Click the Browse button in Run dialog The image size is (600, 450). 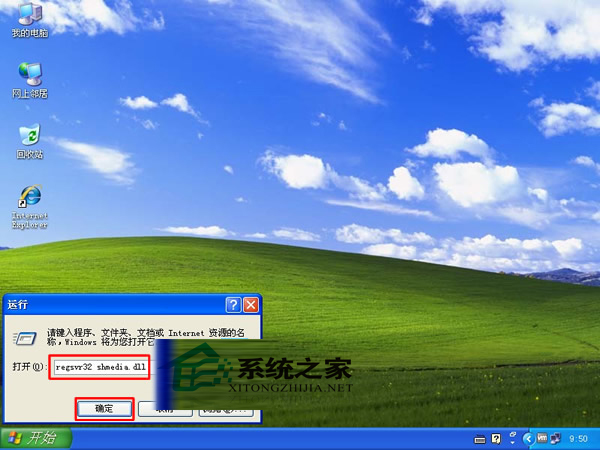click(x=222, y=408)
